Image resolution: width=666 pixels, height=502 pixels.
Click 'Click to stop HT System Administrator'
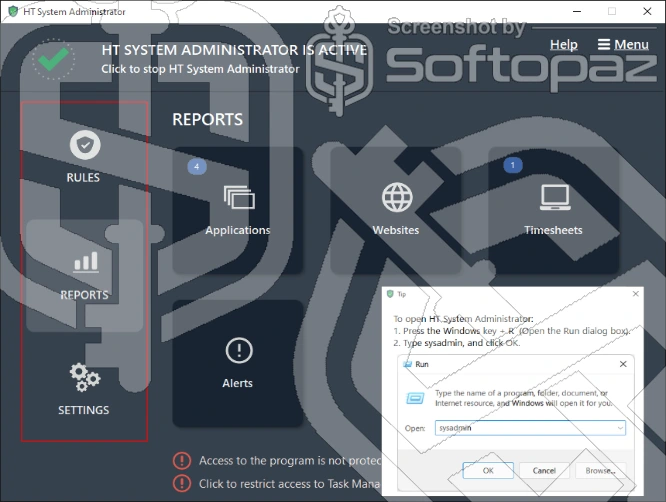click(200, 69)
